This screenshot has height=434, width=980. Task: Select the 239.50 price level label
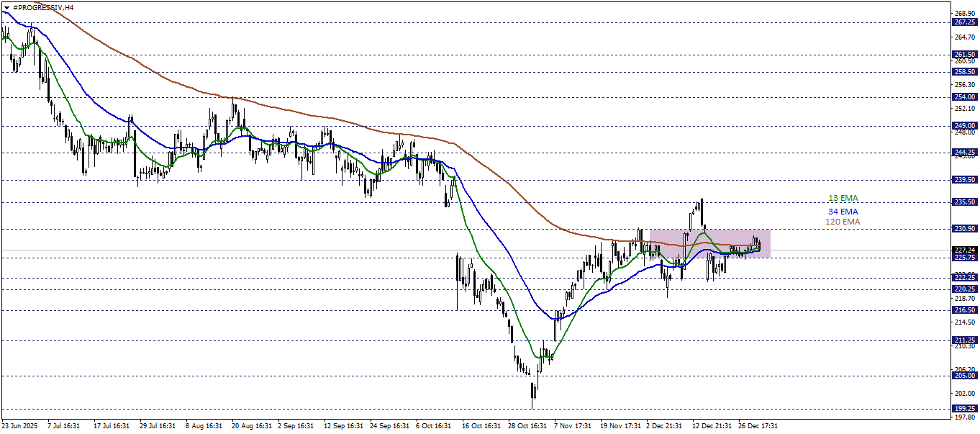pyautogui.click(x=963, y=180)
